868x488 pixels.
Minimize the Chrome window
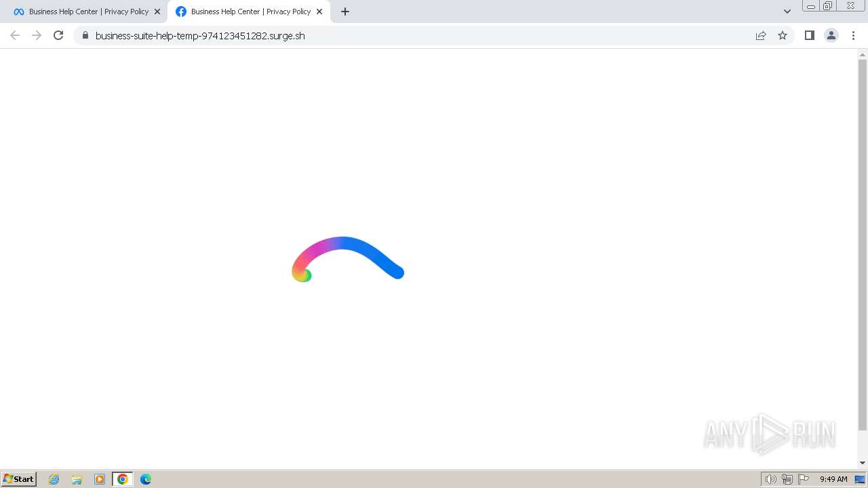point(811,6)
